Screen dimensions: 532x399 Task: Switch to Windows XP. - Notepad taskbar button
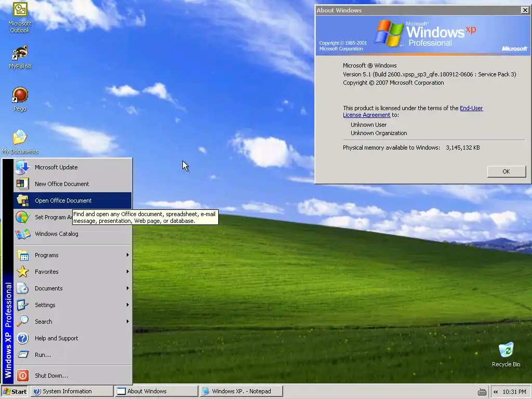(x=241, y=391)
